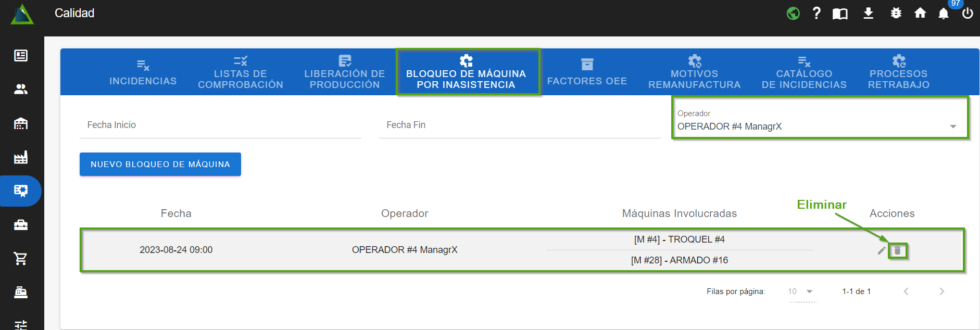980x330 pixels.
Task: Switch to the Factores OEE tab
Action: (x=587, y=73)
